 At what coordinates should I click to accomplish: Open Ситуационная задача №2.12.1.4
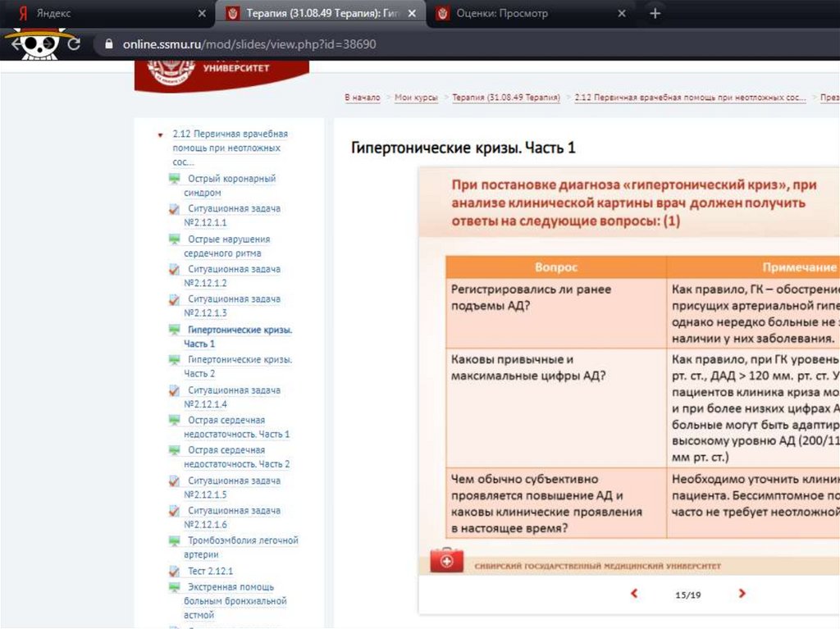click(x=232, y=397)
